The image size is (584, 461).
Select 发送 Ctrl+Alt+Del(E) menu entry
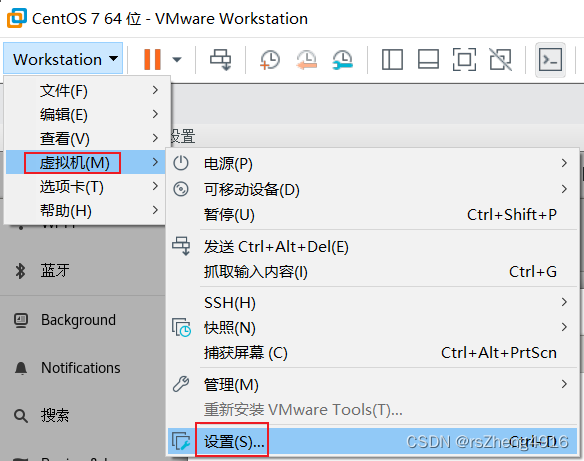[372, 247]
